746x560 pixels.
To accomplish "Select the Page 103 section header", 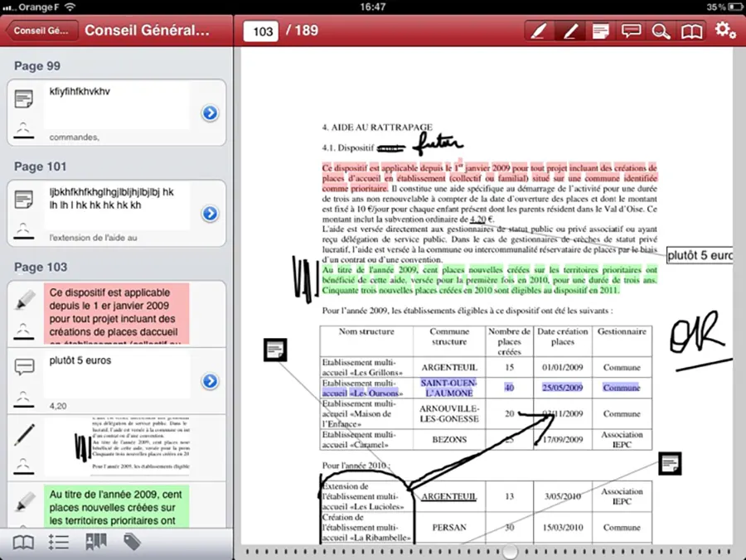I will click(x=41, y=268).
